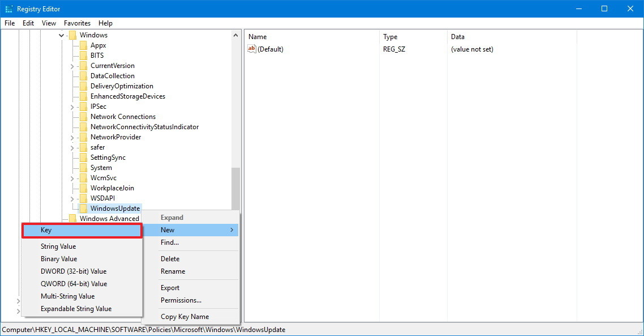
Task: Click the DataCollection folder icon
Action: tap(83, 76)
